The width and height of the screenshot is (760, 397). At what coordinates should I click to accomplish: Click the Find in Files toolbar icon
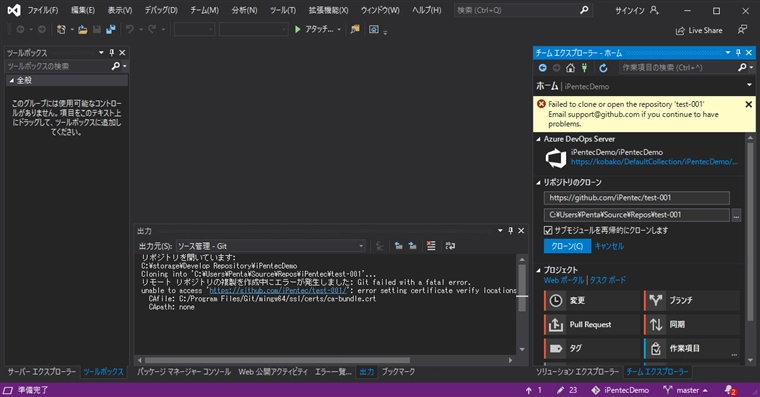coord(355,30)
